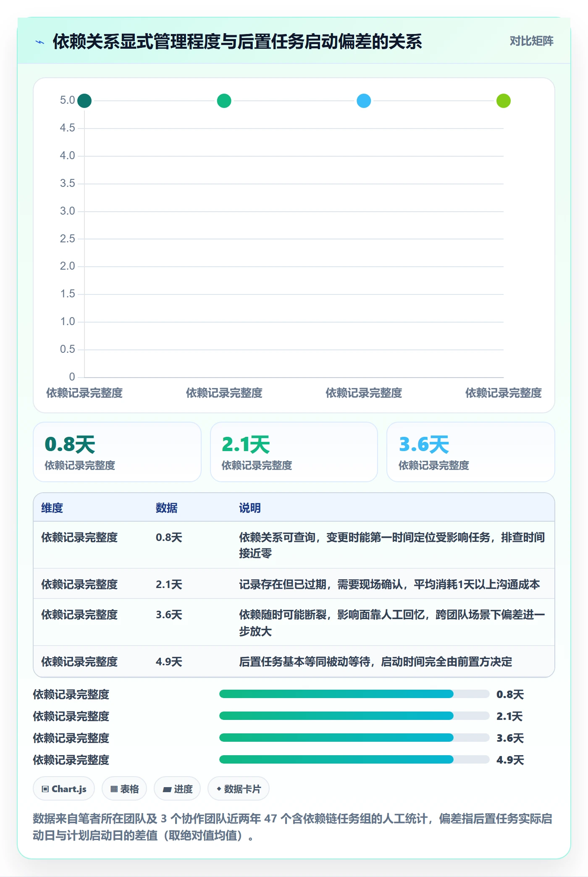This screenshot has height=877, width=588.
Task: Select the sky blue chart data point
Action: point(364,101)
